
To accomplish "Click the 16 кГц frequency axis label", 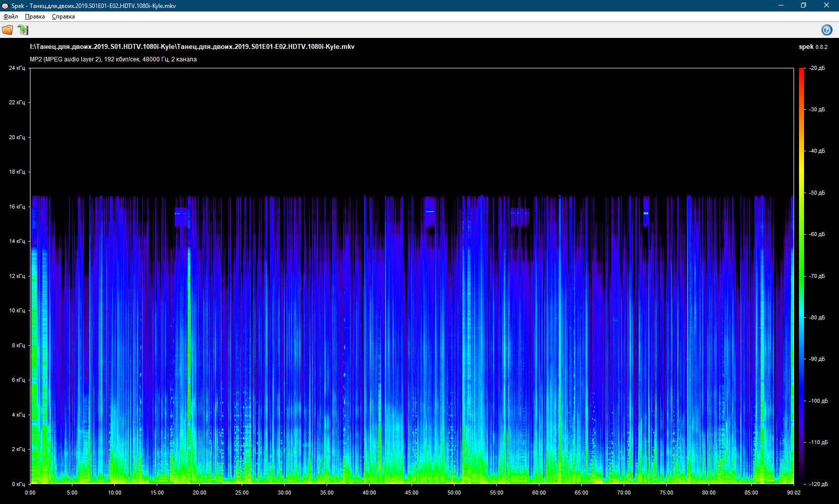I will 17,207.
